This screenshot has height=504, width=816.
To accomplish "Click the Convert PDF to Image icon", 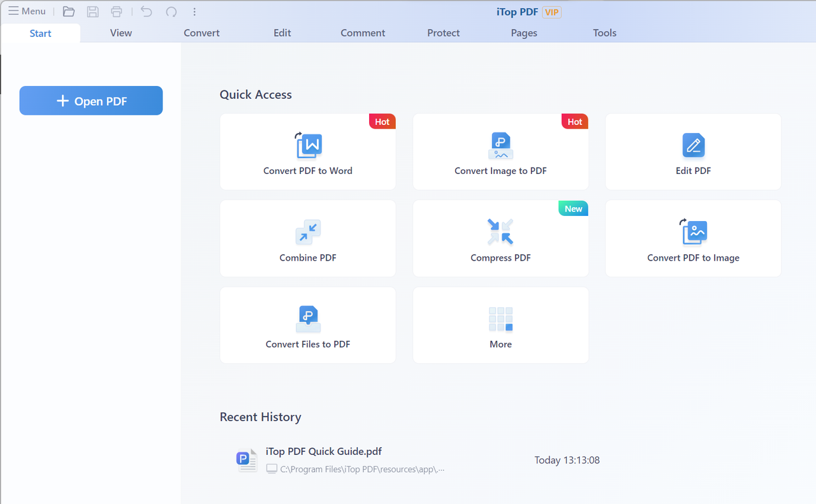I will coord(694,232).
